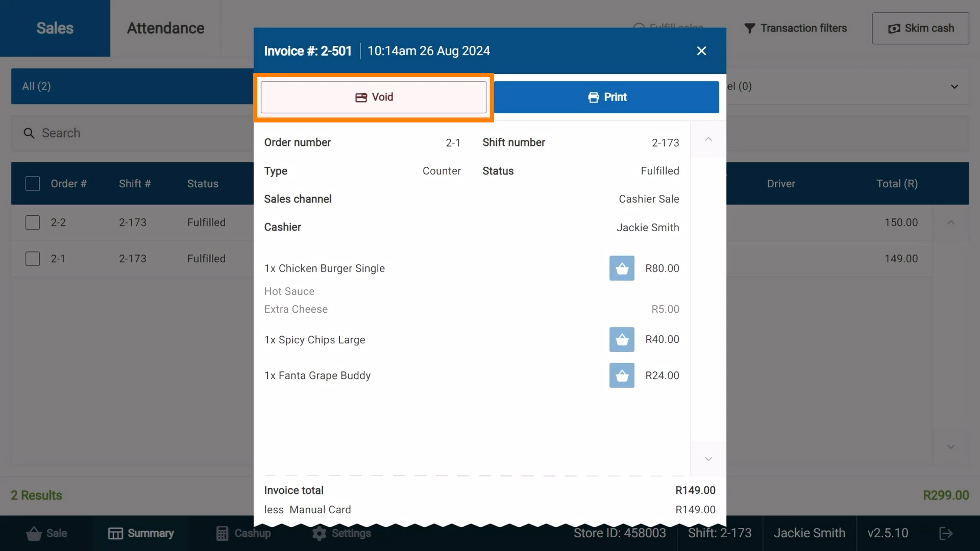Void this invoice
Image resolution: width=980 pixels, height=551 pixels.
pyautogui.click(x=374, y=97)
